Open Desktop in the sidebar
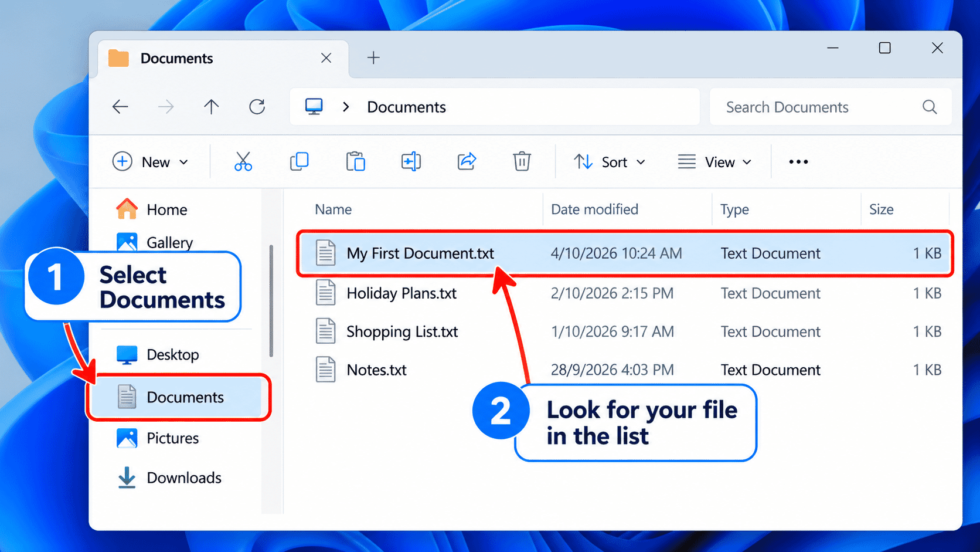The height and width of the screenshot is (552, 980). (x=158, y=354)
